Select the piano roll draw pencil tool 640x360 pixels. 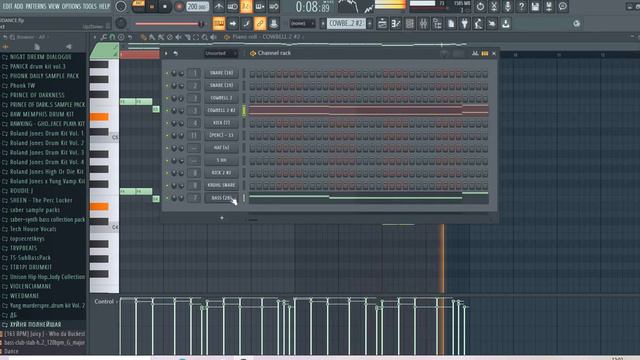click(144, 37)
